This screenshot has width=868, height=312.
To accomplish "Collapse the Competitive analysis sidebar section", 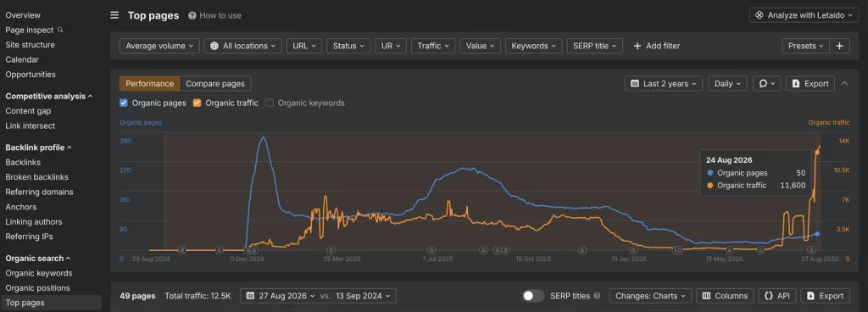I will point(49,97).
